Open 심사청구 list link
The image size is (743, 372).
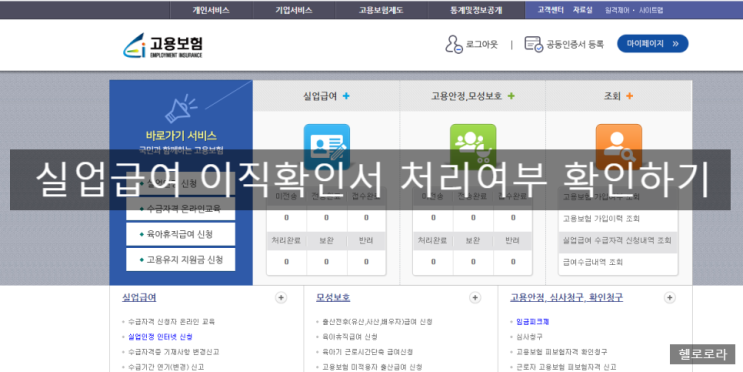[529, 337]
